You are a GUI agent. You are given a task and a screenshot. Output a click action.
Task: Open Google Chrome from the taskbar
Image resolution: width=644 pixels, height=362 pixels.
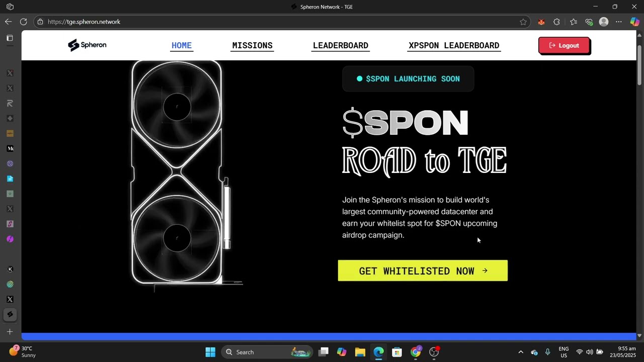coord(416,352)
